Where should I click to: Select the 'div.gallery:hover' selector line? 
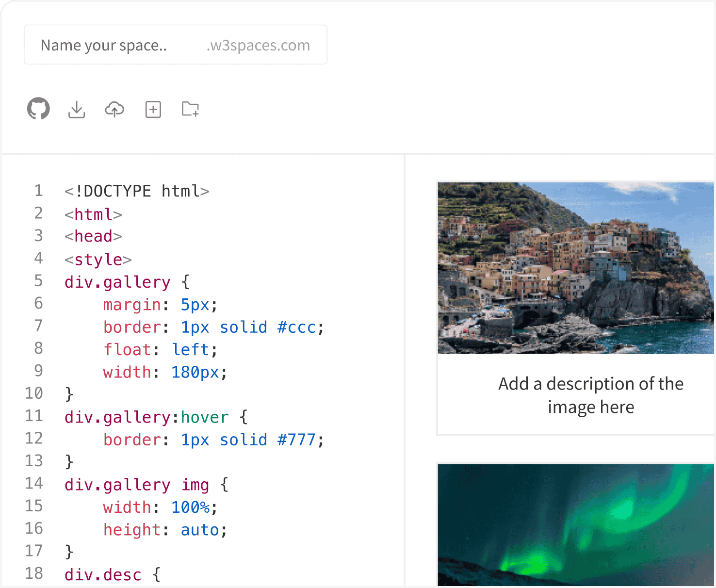pos(146,416)
